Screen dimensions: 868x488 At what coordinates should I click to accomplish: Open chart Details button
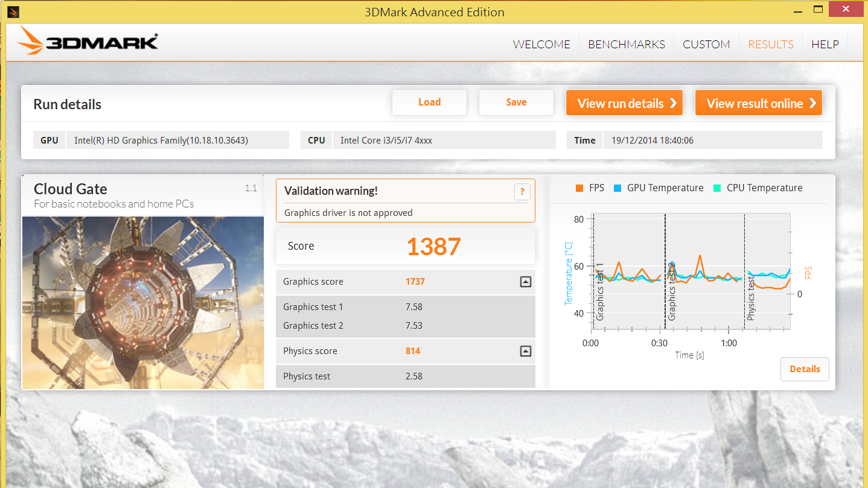805,369
